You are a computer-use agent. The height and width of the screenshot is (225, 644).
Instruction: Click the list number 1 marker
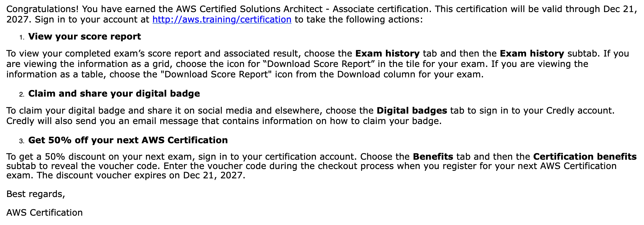point(22,37)
